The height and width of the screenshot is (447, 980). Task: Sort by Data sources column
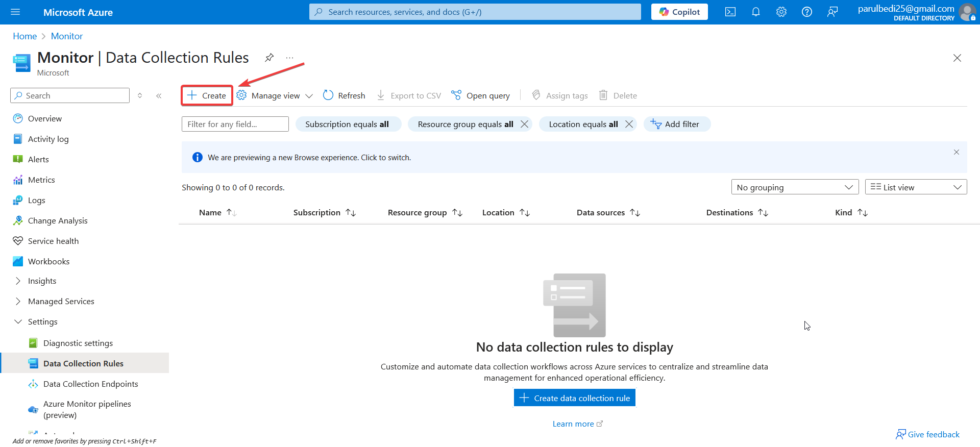point(608,213)
